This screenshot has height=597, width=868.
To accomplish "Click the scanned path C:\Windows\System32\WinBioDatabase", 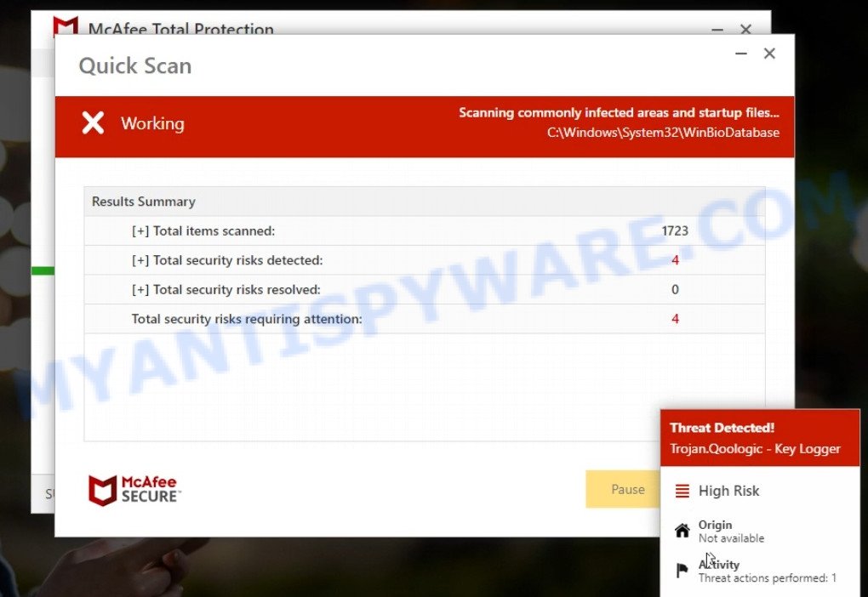I will (663, 133).
